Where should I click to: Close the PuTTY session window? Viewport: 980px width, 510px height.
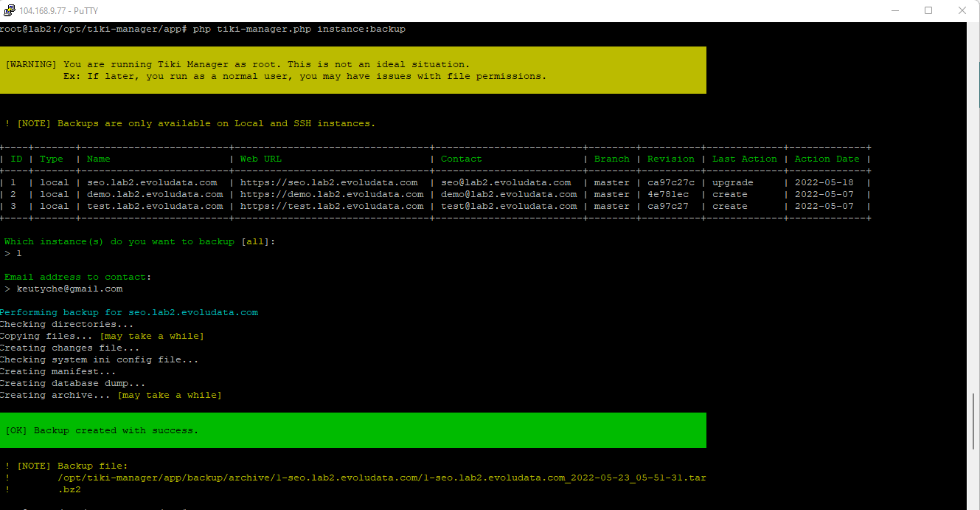point(962,10)
